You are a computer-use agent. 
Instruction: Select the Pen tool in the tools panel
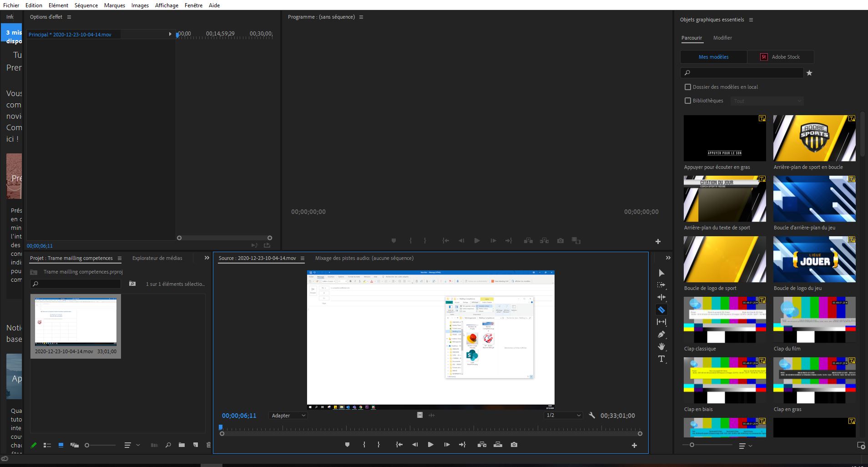661,335
